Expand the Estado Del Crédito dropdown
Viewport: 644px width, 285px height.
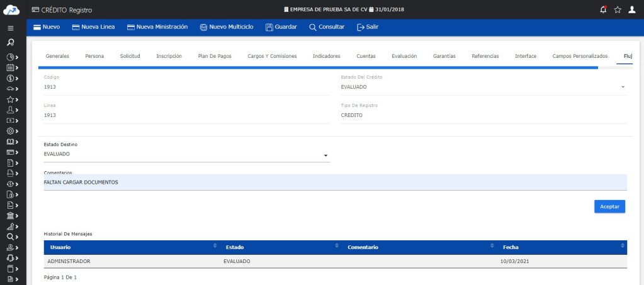[x=623, y=87]
